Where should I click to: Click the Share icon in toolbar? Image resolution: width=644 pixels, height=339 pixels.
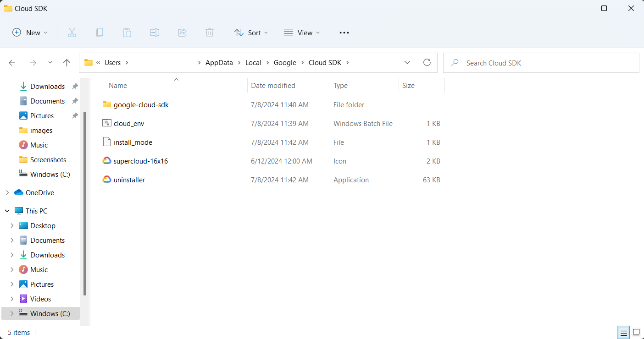pyautogui.click(x=182, y=33)
